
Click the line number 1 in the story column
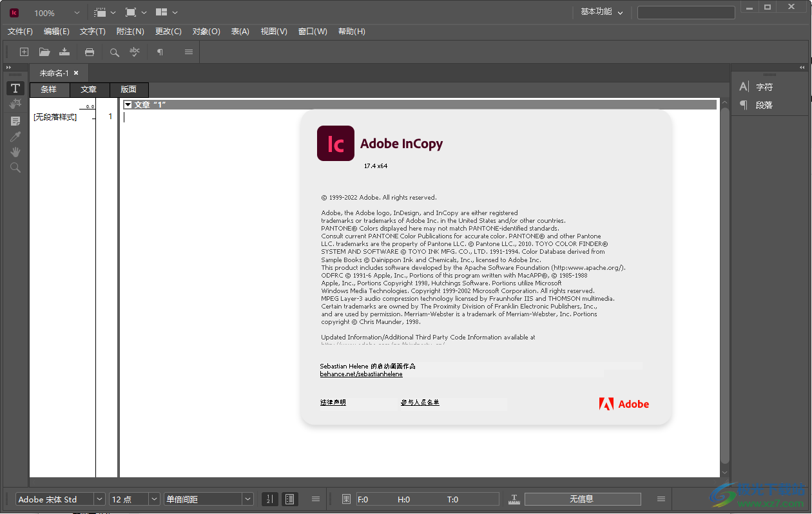(x=110, y=117)
